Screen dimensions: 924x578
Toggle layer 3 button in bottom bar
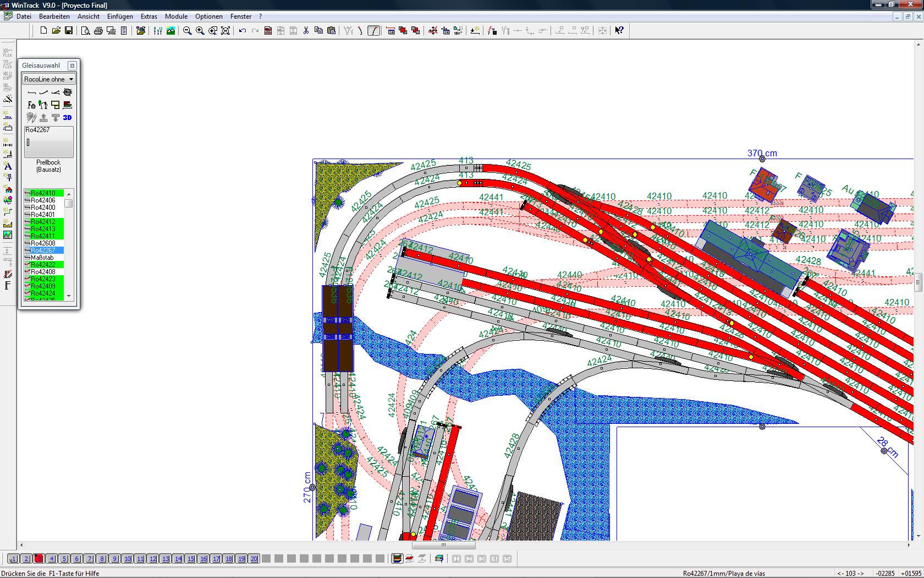(x=38, y=559)
